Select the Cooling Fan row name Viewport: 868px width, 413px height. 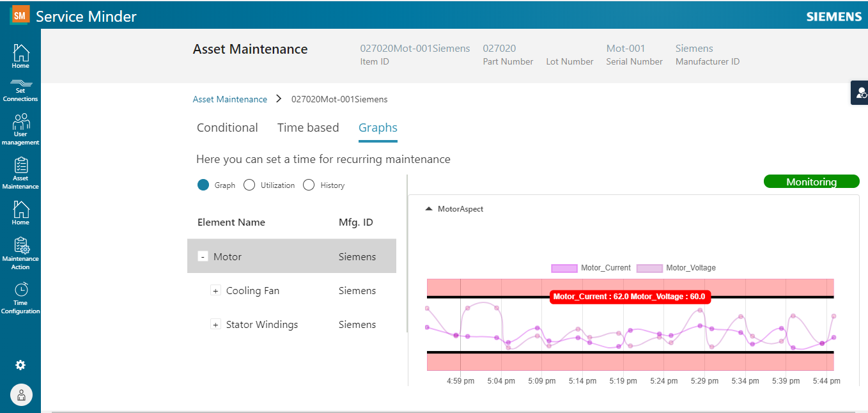(253, 290)
